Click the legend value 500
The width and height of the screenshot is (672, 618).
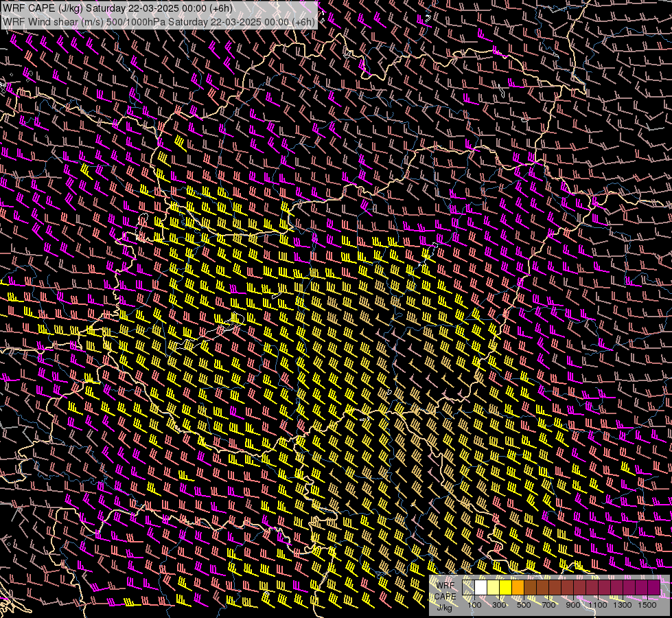click(x=524, y=605)
